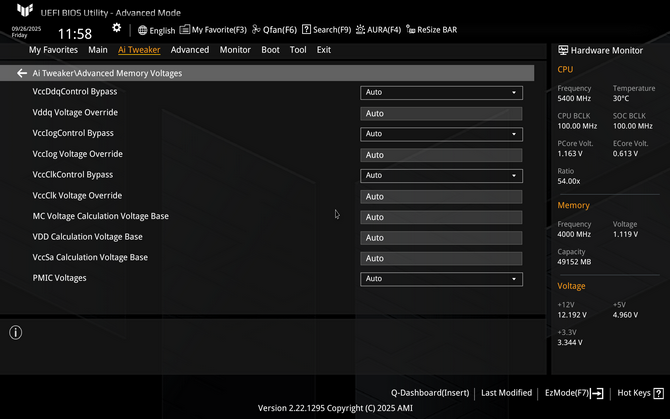The width and height of the screenshot is (670, 419).
Task: Click memory capacity value 49152 MB
Action: click(574, 262)
